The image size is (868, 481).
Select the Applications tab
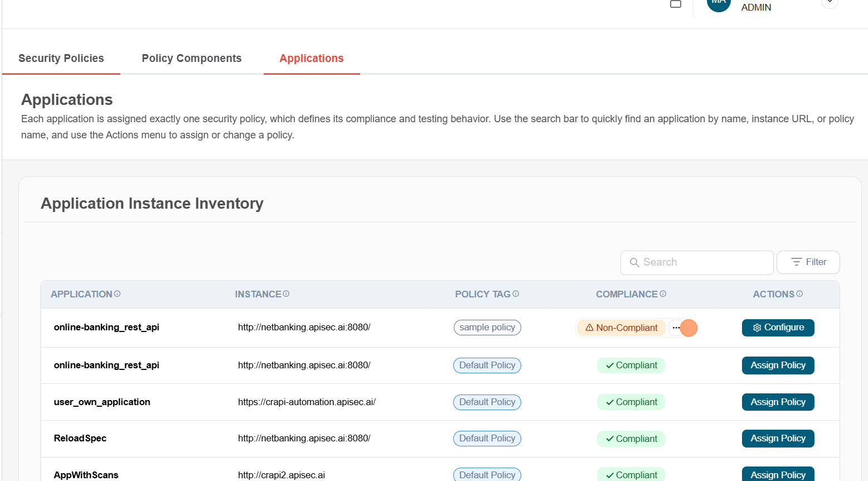(312, 59)
